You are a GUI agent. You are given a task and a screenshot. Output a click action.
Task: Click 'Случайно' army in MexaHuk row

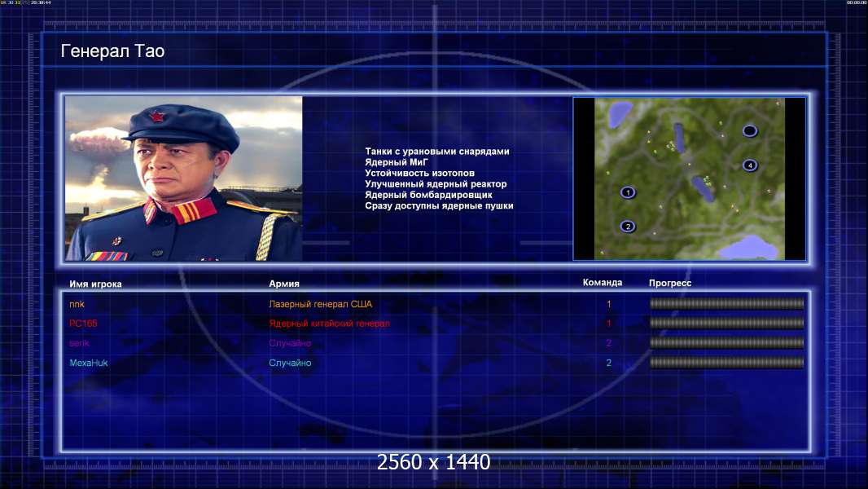pos(290,363)
